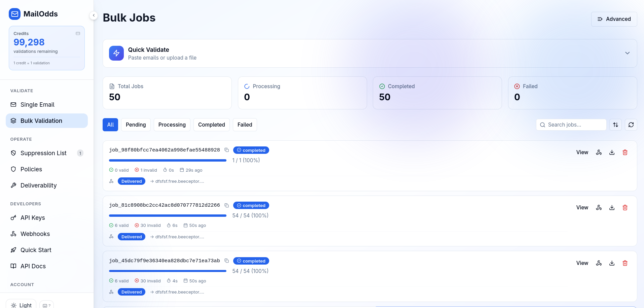
Task: Delete job job_81c8908bc2cc42ac8d070777812d2266
Action: point(625,208)
